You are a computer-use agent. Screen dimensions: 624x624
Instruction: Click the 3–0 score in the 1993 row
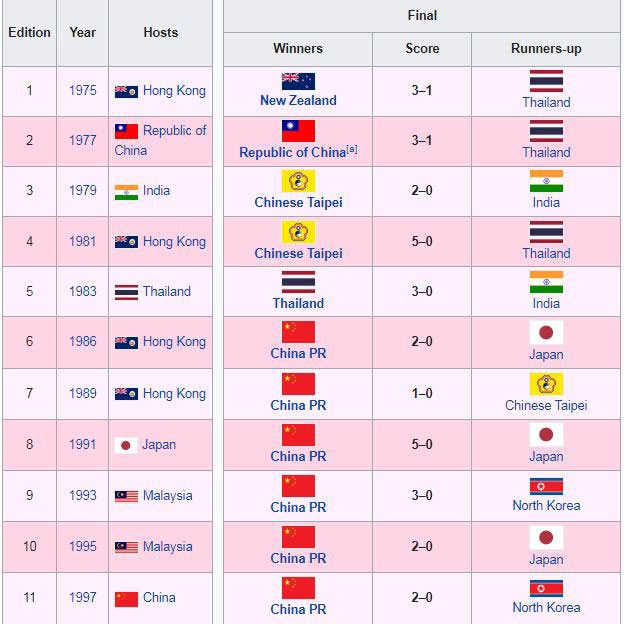(x=422, y=495)
